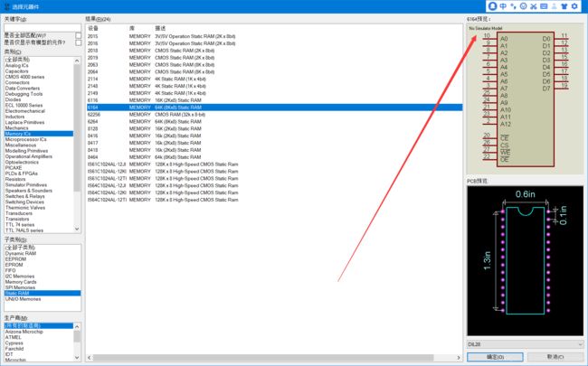Click the 6164 schematic preview symbol
Viewport: 588px width, 366px height.
[x=526, y=99]
